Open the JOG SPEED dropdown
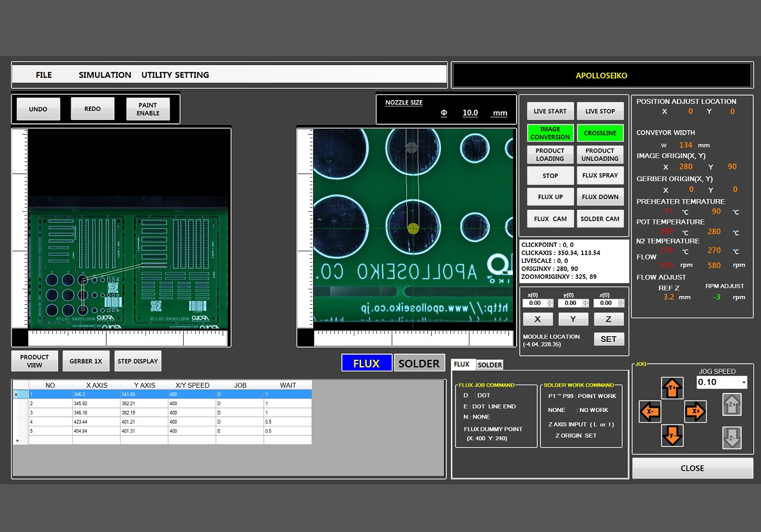Screen dimensions: 761x532 tap(743, 382)
